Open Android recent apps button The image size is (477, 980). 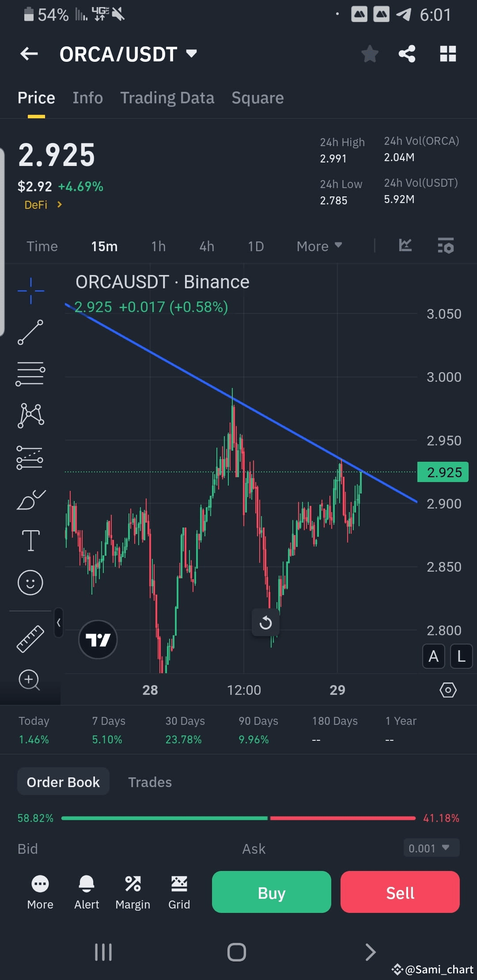(103, 952)
